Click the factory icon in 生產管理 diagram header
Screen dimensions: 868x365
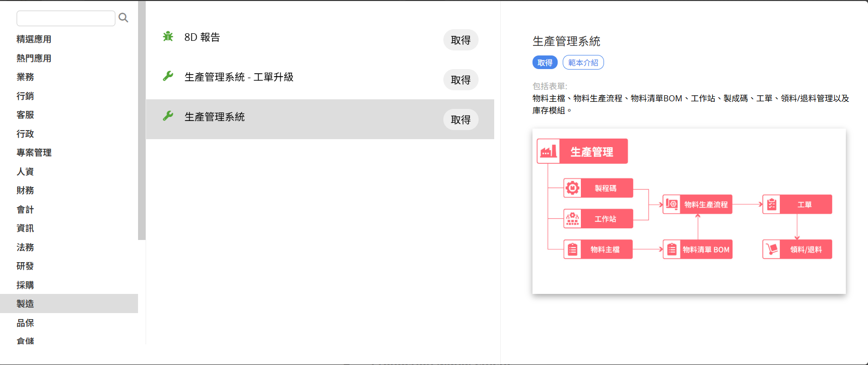click(548, 151)
